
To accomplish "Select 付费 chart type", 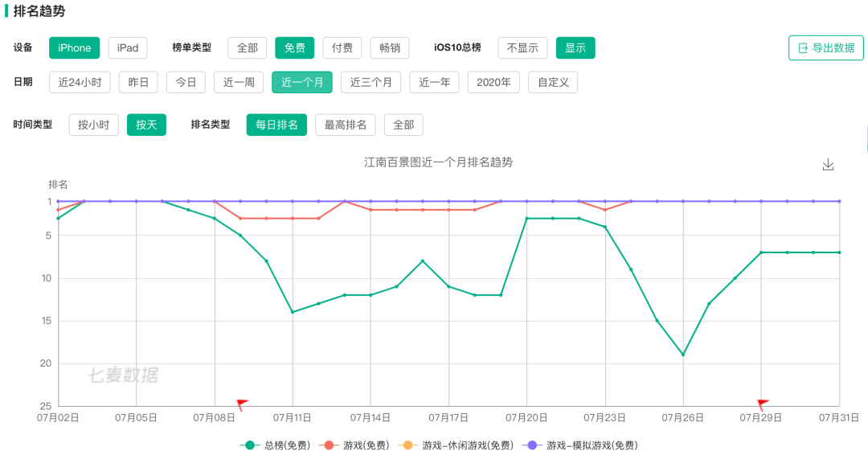I will click(x=342, y=48).
